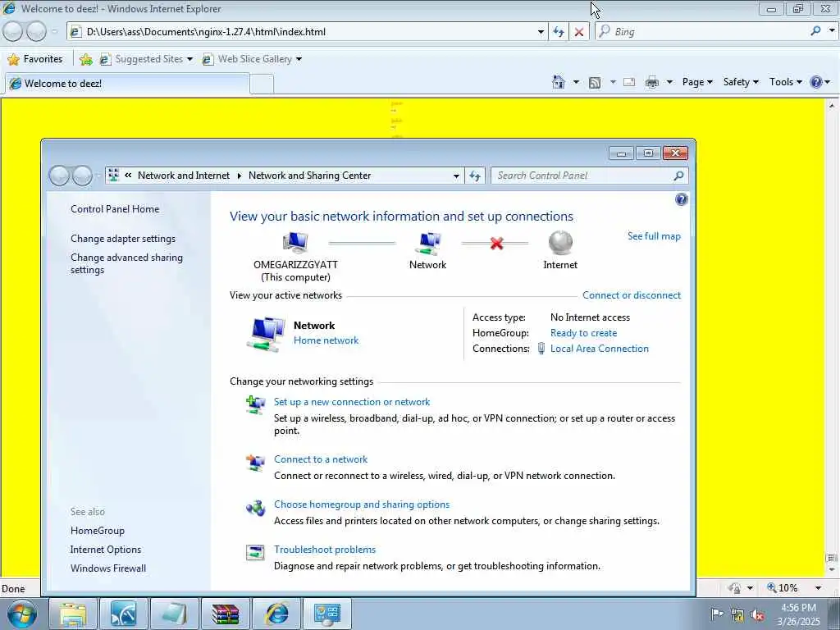Expand the IE zoom level dropdown
The image size is (840, 630).
pyautogui.click(x=818, y=587)
